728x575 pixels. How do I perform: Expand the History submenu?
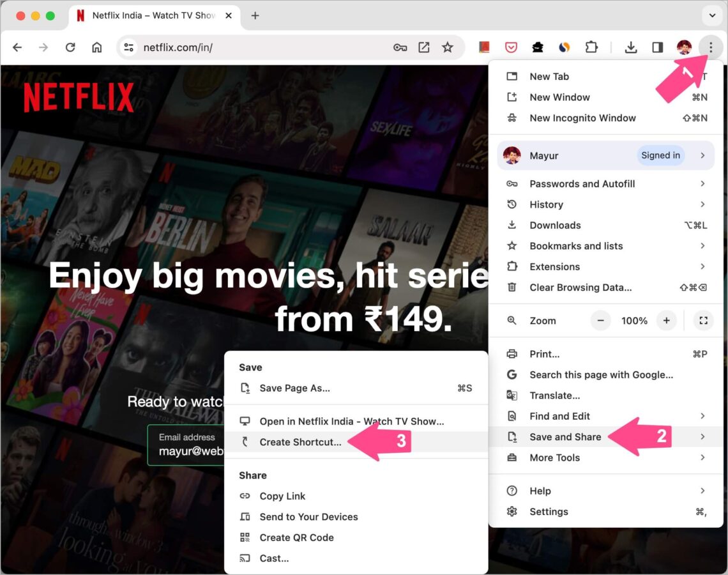coord(547,204)
